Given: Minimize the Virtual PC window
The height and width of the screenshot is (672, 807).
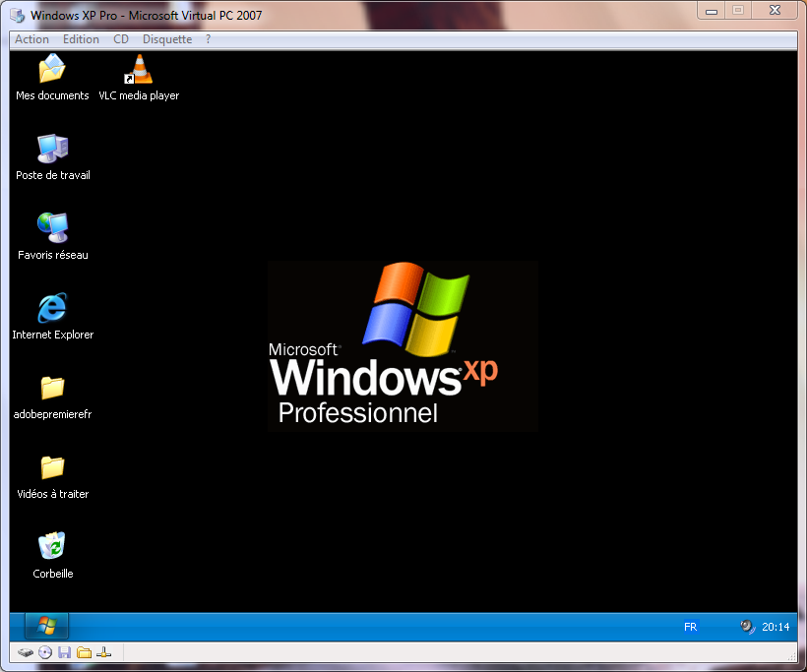Looking at the screenshot, I should click(712, 10).
